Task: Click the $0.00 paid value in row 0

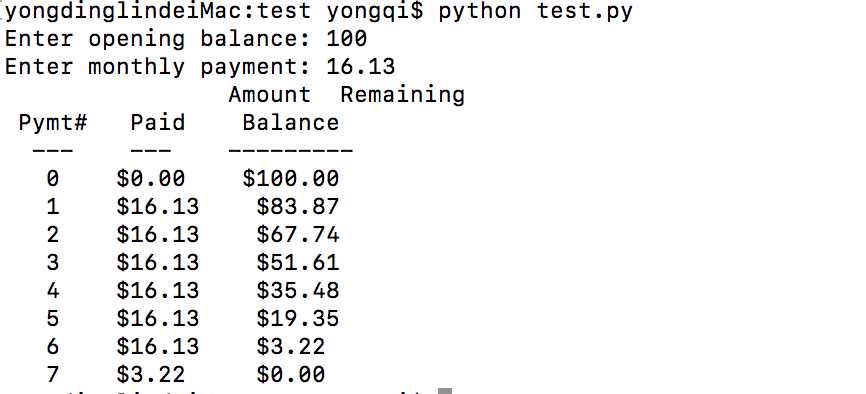Action: pyautogui.click(x=150, y=178)
